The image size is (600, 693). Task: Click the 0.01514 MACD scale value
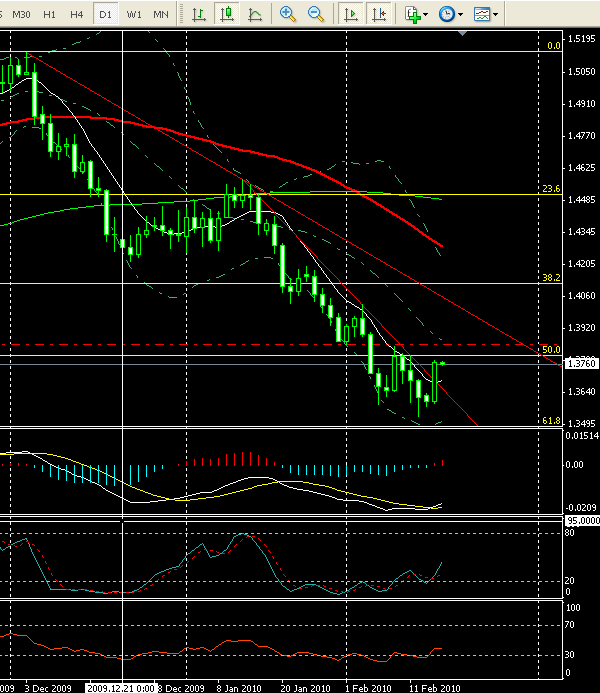click(582, 436)
